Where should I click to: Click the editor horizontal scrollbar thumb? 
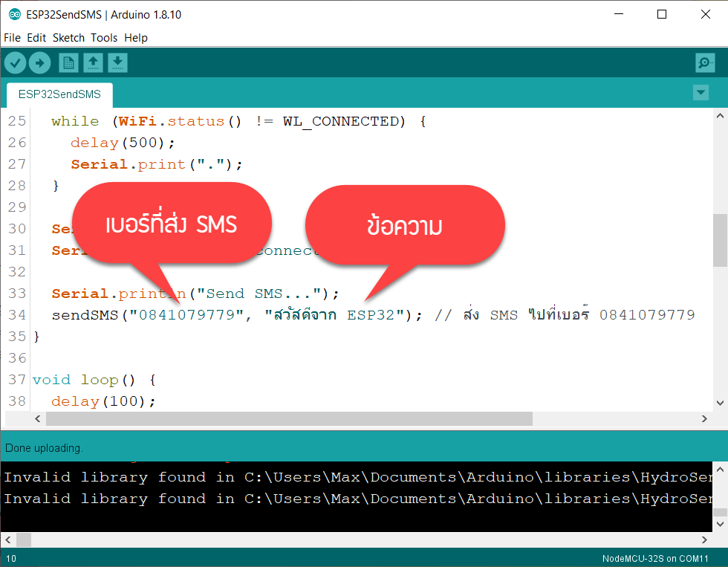point(289,419)
